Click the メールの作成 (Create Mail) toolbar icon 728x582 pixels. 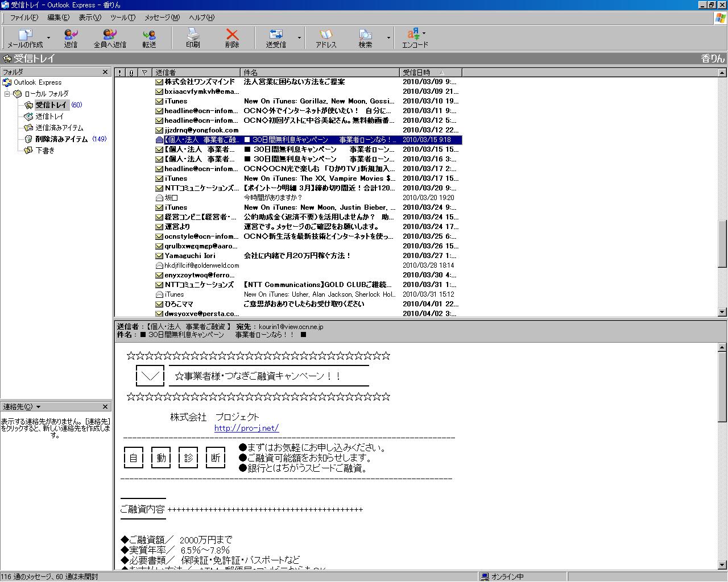tap(25, 38)
